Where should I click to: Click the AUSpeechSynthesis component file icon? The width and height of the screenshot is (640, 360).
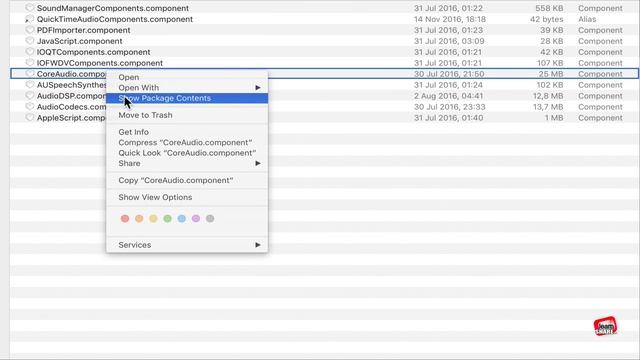pyautogui.click(x=29, y=85)
